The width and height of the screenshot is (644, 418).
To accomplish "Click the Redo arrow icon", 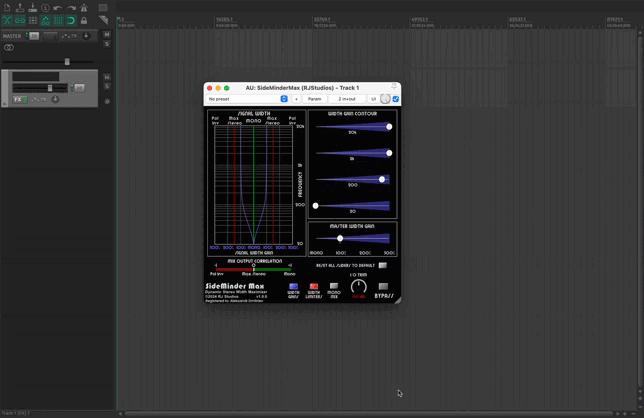I will tap(71, 7).
